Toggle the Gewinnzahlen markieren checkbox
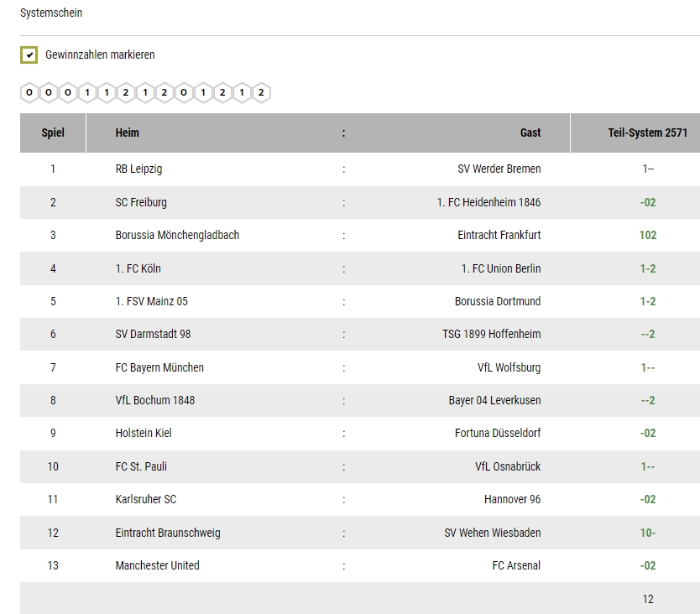The height and width of the screenshot is (614, 700). (29, 55)
